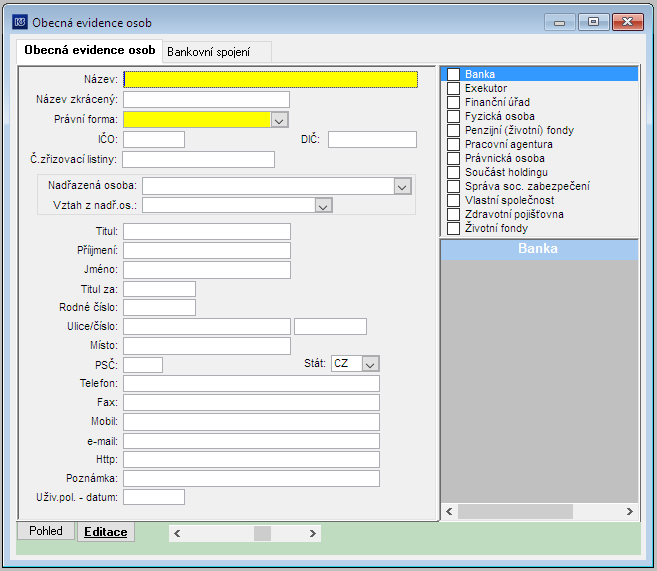Screen dimensions: 657x571
Task: Click right arrow of Banka panel scrollbar
Action: tap(629, 512)
